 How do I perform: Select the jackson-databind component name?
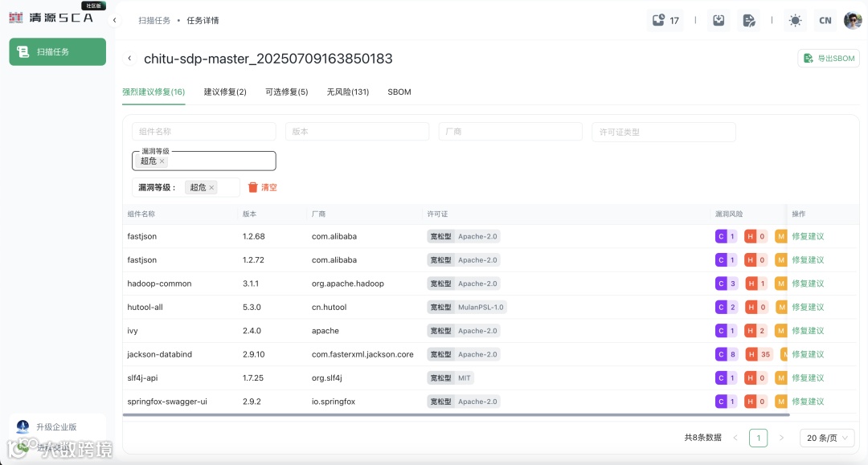pyautogui.click(x=159, y=354)
